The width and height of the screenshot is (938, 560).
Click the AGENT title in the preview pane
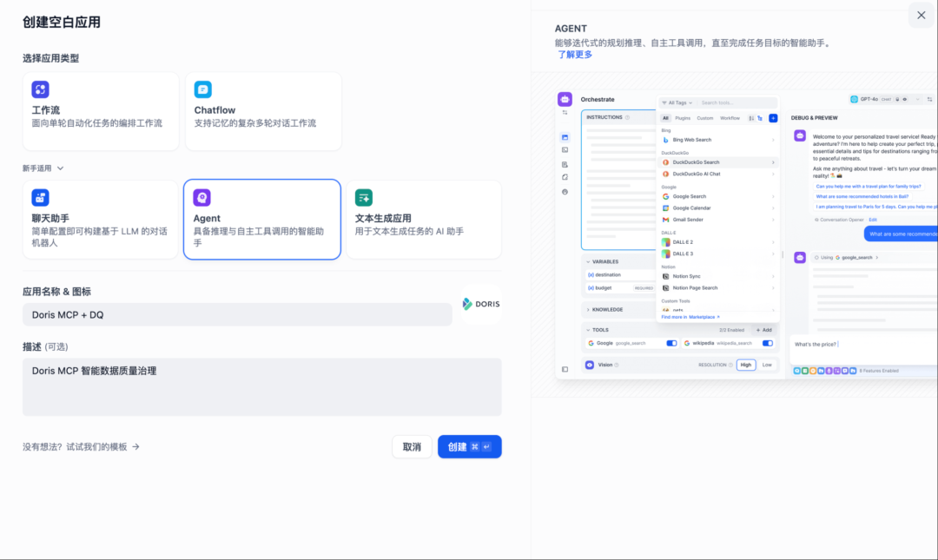[x=571, y=28]
